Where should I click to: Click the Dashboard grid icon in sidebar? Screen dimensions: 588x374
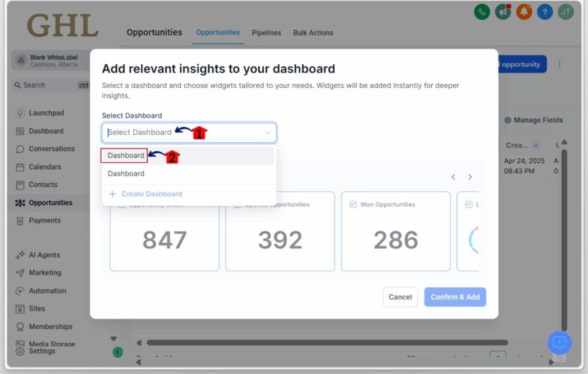coord(20,131)
